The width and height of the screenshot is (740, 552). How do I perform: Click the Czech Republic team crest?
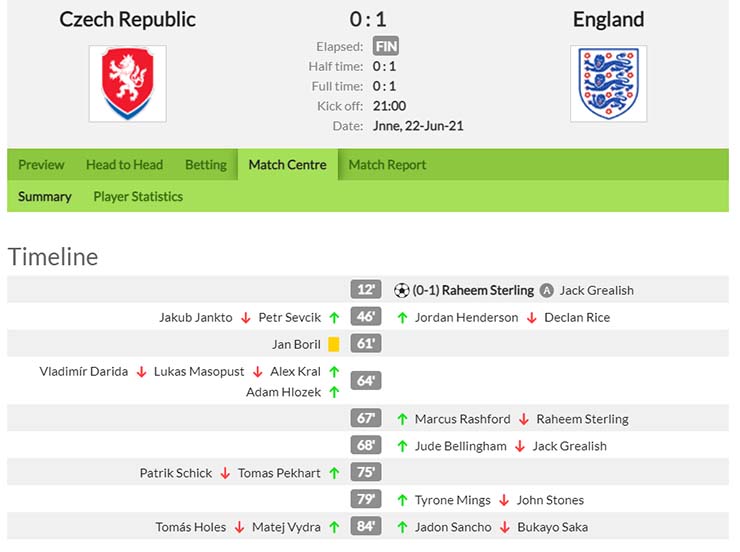point(127,84)
